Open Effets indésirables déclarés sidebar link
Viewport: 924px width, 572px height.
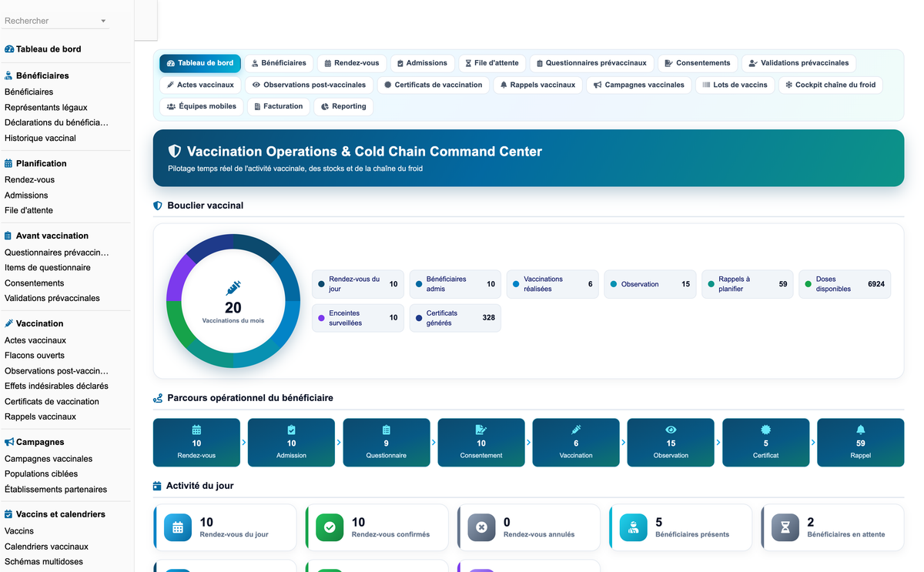tap(56, 386)
